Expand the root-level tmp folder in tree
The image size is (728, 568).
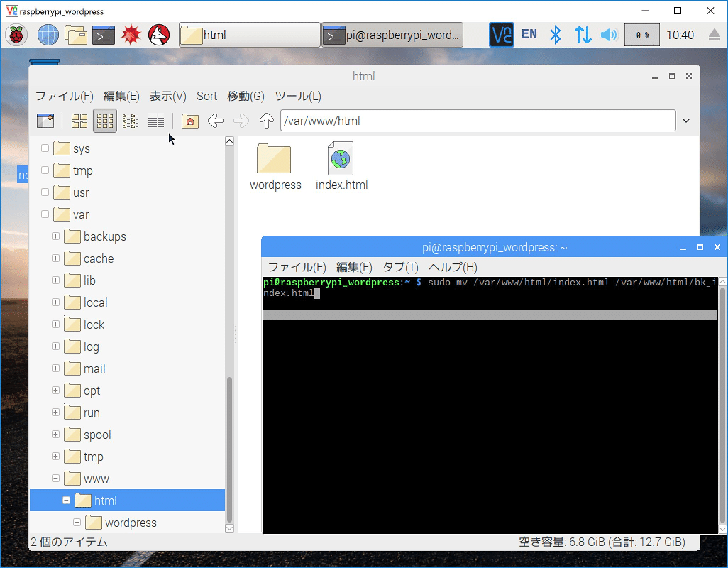(45, 170)
